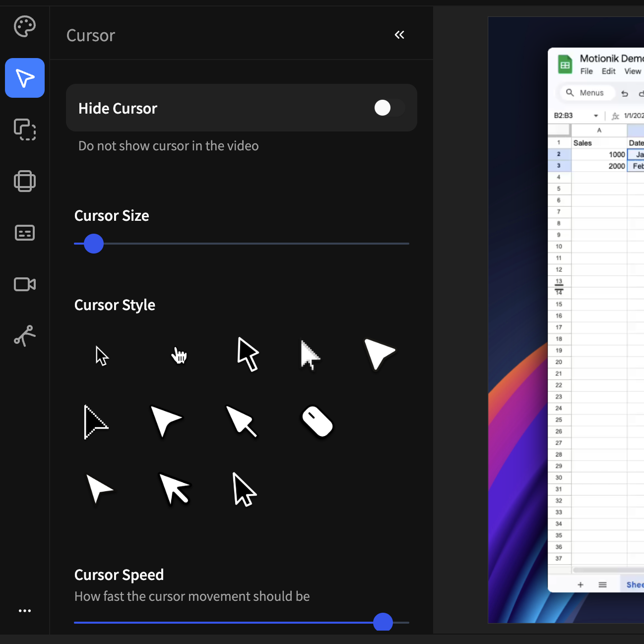
Task: Open the camera recording panel
Action: pos(24,284)
